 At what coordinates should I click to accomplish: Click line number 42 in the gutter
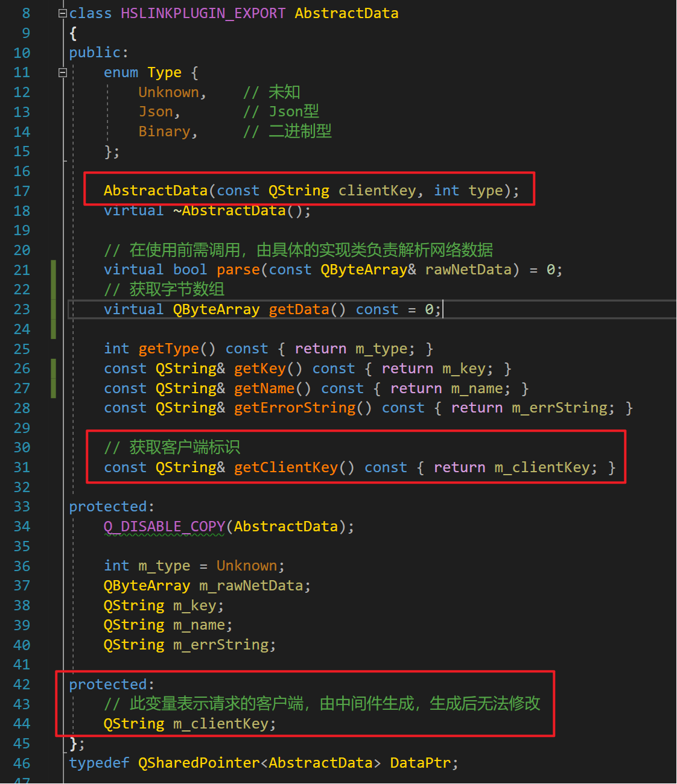pyautogui.click(x=22, y=684)
